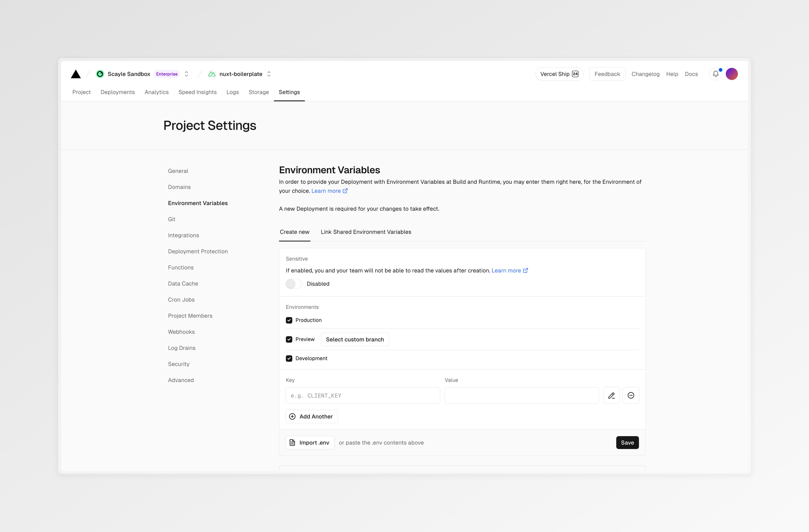This screenshot has height=532, width=809.
Task: Expand the team switcher chevrons
Action: click(186, 74)
